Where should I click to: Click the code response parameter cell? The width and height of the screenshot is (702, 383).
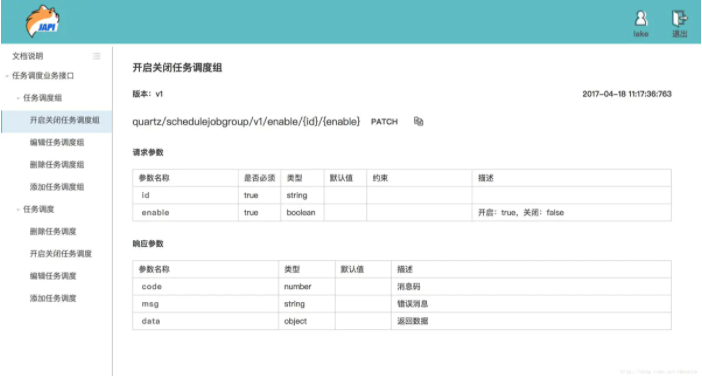(x=205, y=287)
